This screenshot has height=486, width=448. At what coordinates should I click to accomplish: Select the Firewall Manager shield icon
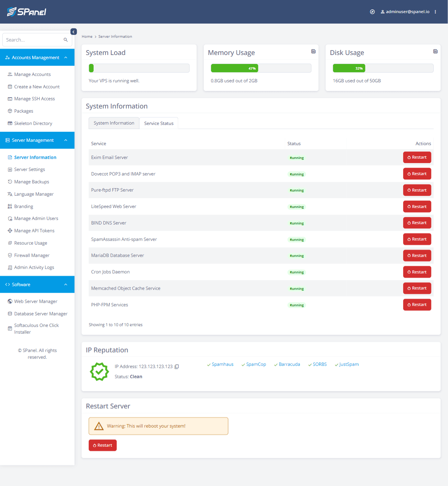pos(10,255)
